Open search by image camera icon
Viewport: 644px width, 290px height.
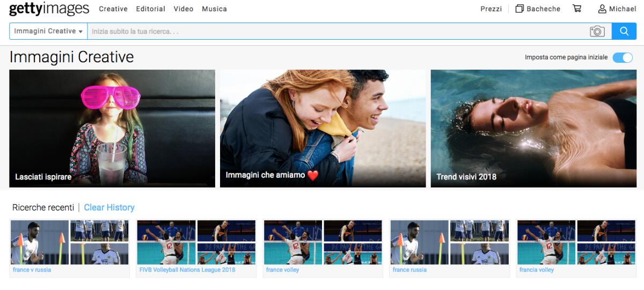597,31
